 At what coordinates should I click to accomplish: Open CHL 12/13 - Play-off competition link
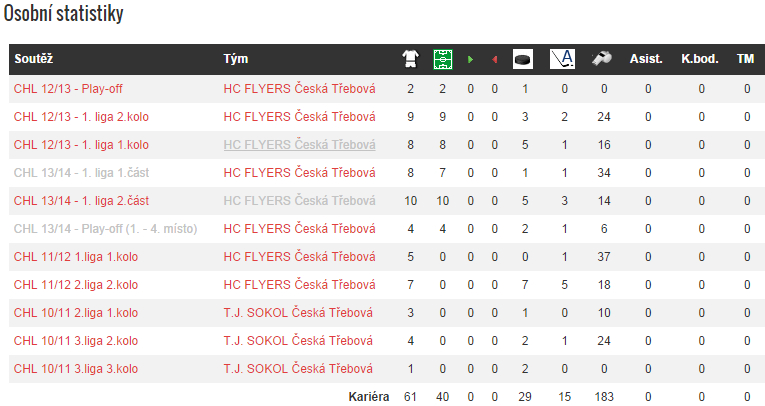67,89
